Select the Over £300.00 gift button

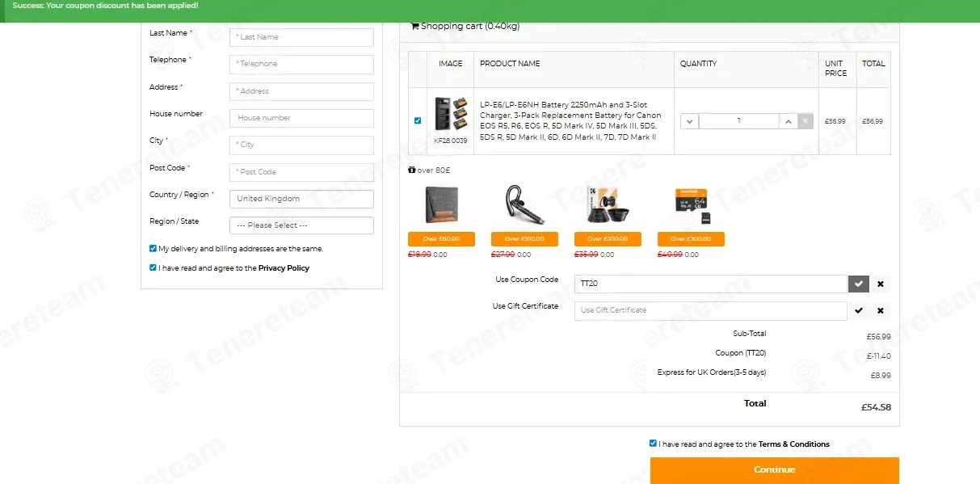pyautogui.click(x=691, y=239)
